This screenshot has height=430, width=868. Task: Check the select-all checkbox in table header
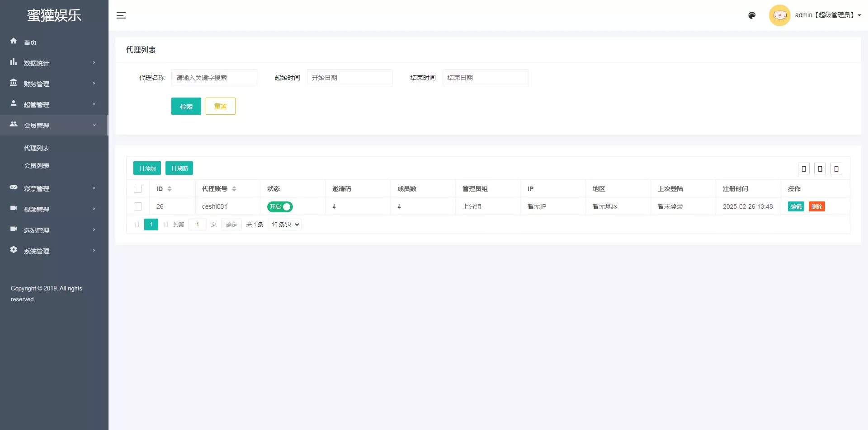(138, 189)
